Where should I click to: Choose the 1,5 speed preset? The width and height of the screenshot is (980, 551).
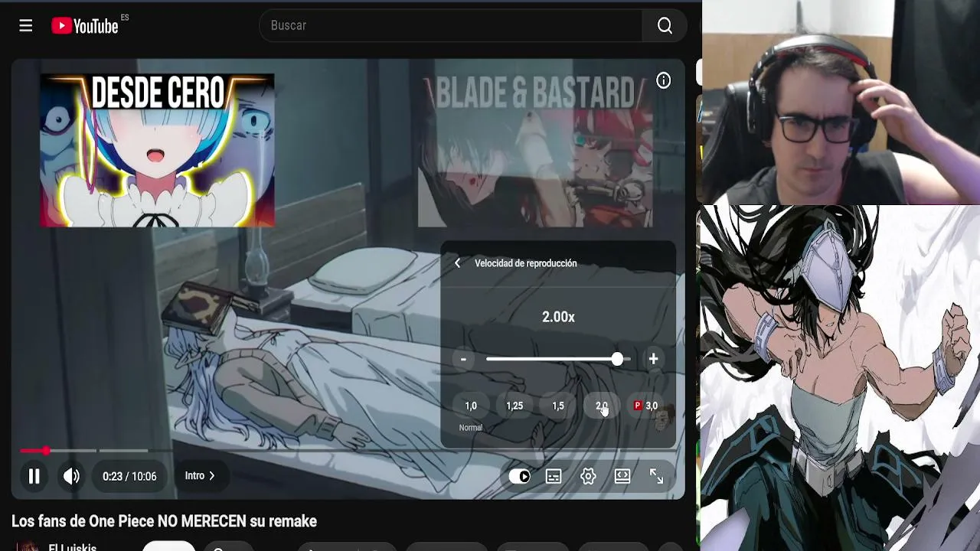[x=558, y=406]
